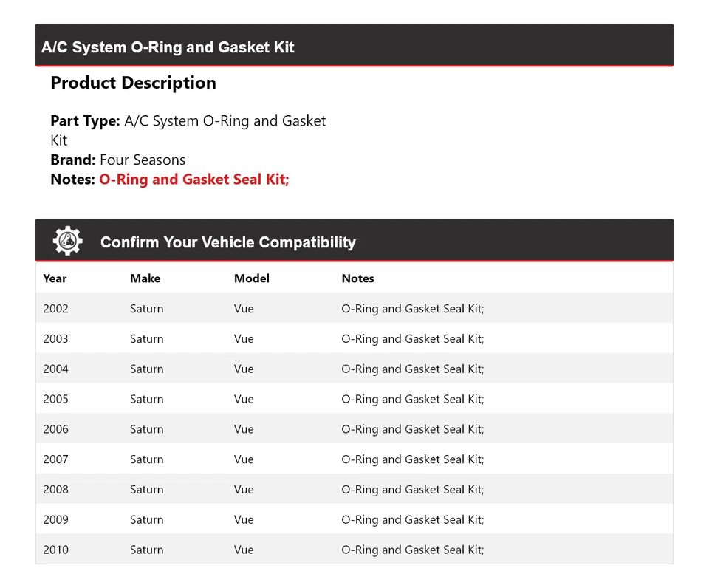The height and width of the screenshot is (588, 709).
Task: Click the gear icon beside Vehicle Compatibility
Action: pyautogui.click(x=67, y=242)
